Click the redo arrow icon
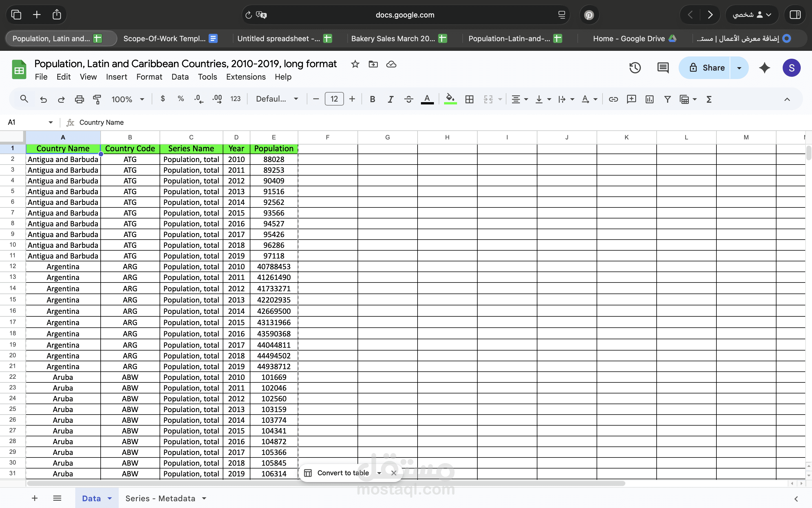 (x=61, y=99)
